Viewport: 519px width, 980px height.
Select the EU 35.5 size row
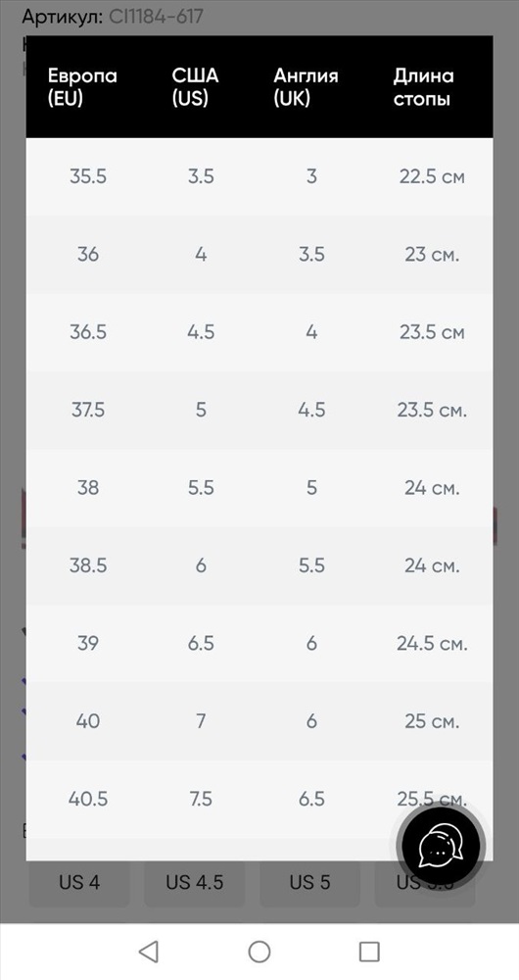tap(259, 176)
